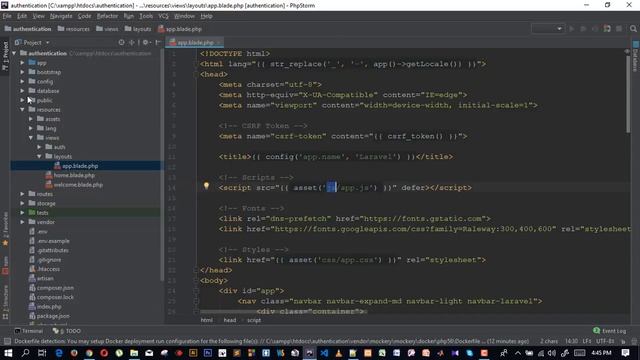
Task: Open the Refactor menu
Action: (x=107, y=16)
